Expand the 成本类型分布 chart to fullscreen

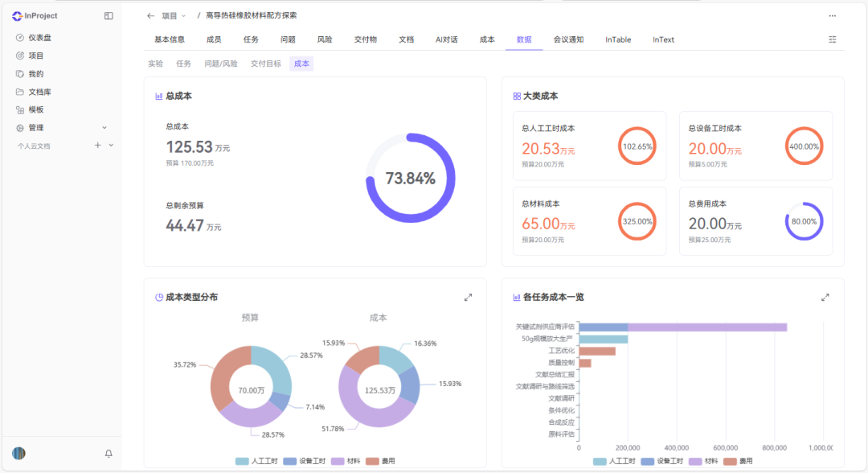(x=469, y=296)
